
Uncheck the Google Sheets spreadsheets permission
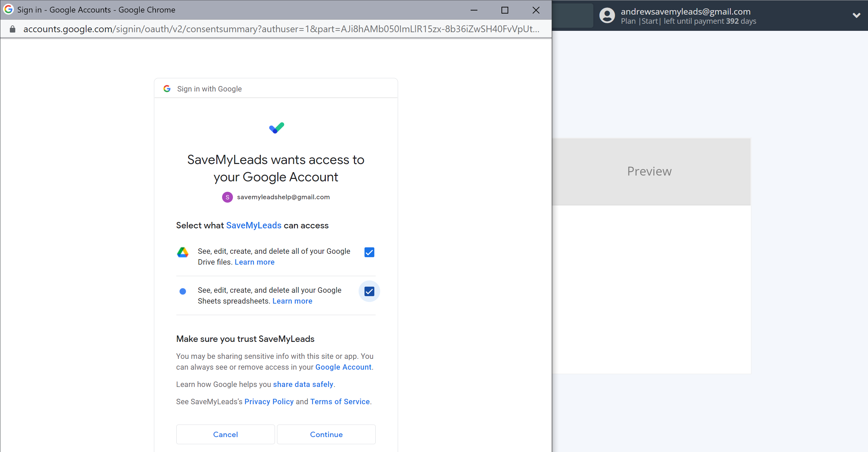(369, 291)
